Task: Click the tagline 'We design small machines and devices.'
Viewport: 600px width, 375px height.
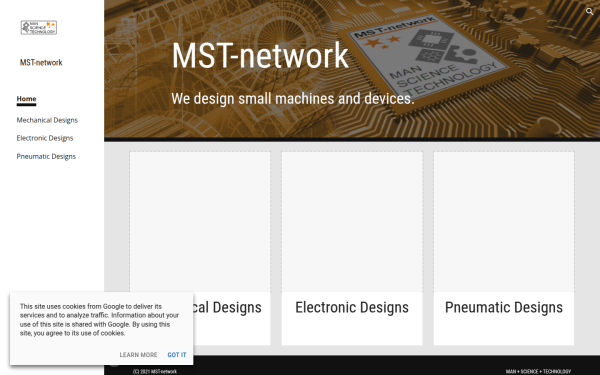Action: pos(293,99)
